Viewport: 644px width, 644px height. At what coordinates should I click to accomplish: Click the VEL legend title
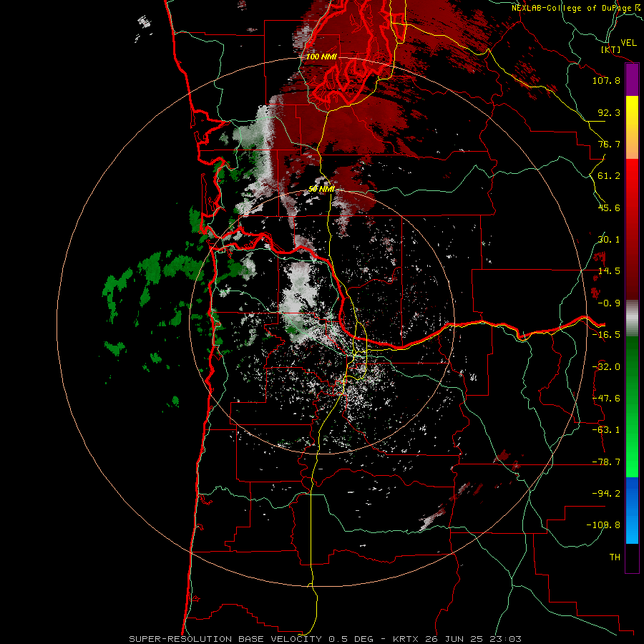click(628, 43)
